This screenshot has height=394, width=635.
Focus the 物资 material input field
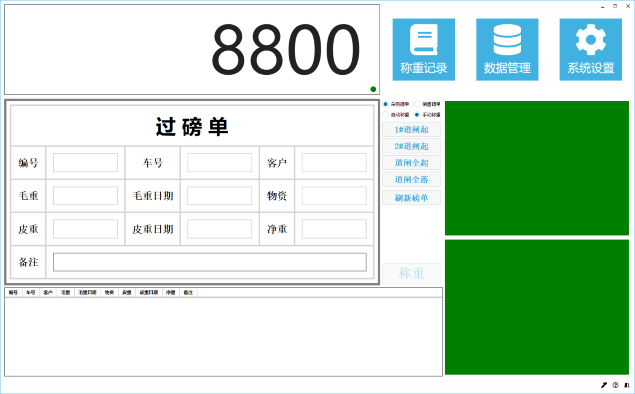tap(334, 196)
